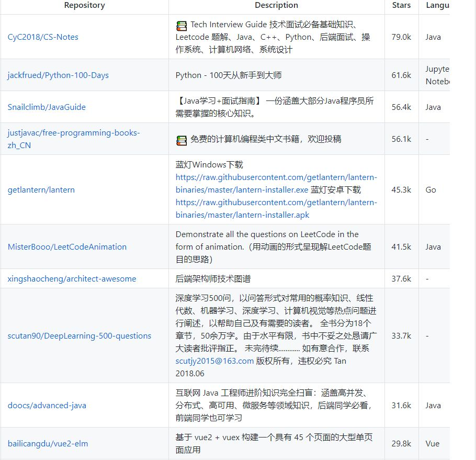Screen dimensions: 476x460
Task: Select the 37.6k stars cell
Action: coord(401,278)
